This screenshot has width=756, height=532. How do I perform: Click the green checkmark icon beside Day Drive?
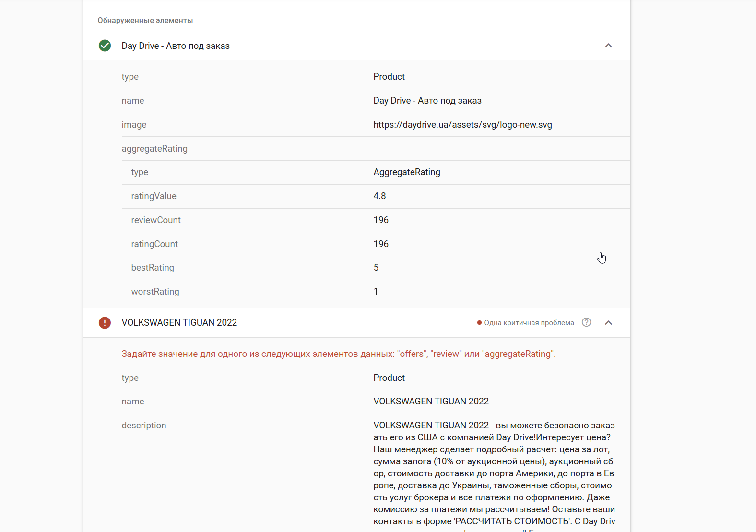105,46
